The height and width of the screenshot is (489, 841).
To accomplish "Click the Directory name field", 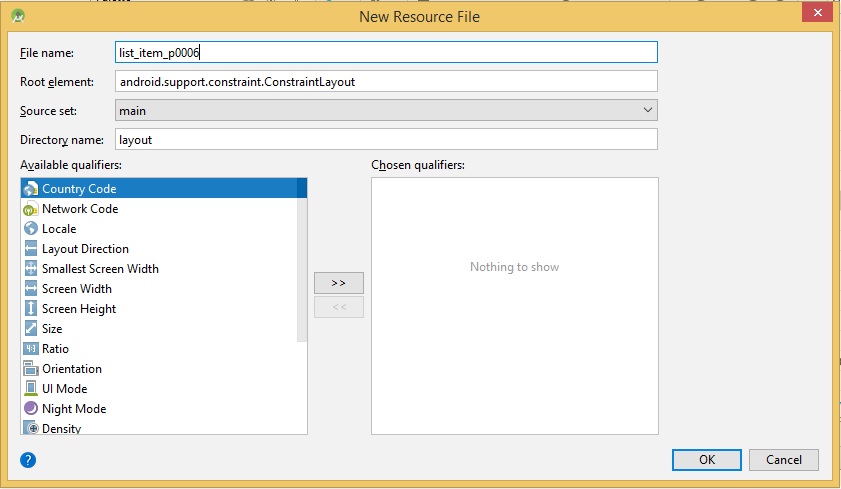I will [386, 140].
